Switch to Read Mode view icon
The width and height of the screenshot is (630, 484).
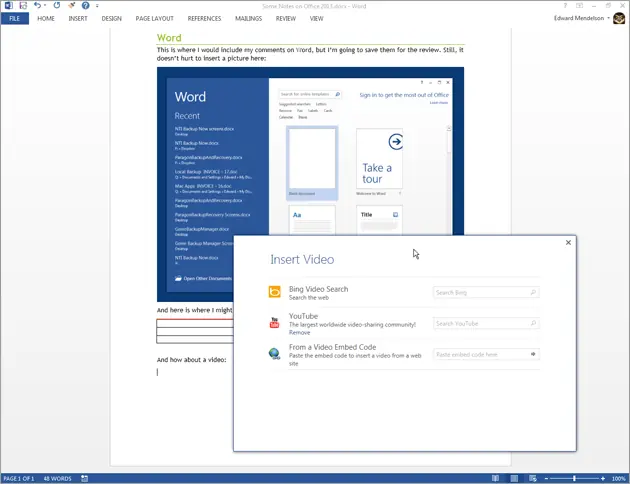tap(495, 478)
